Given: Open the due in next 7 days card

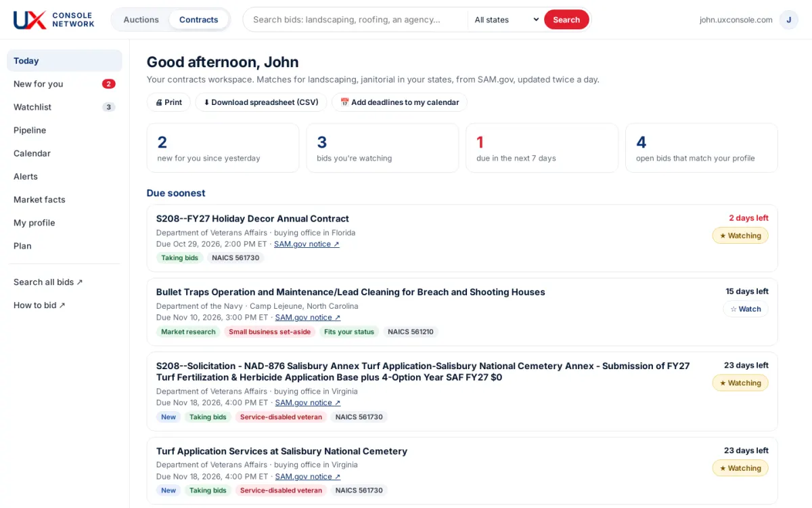Looking at the screenshot, I should [542, 148].
